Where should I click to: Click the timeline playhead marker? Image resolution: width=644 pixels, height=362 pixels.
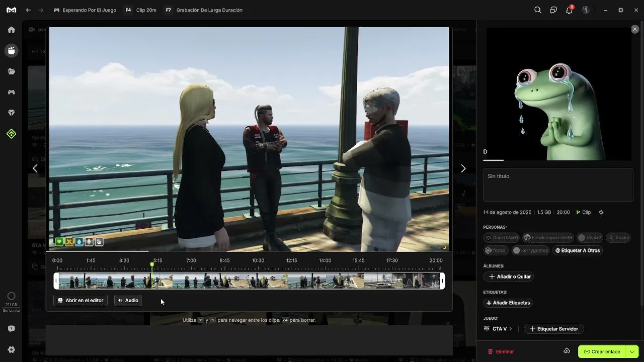click(152, 264)
